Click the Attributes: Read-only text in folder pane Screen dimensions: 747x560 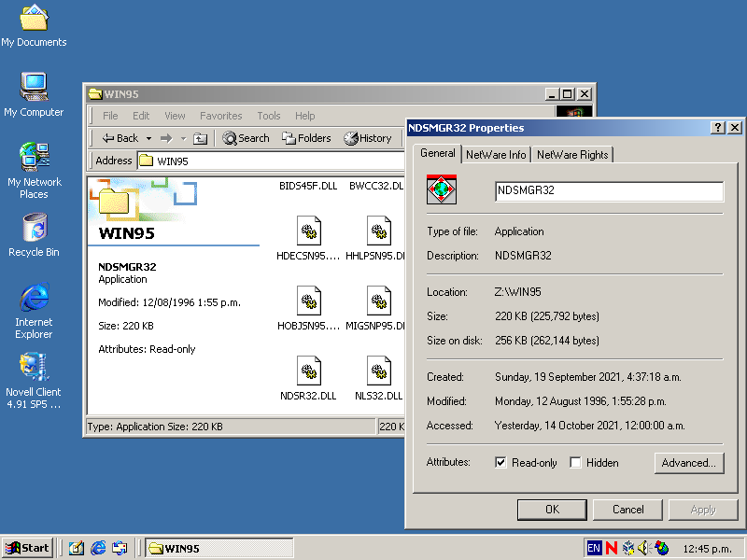click(x=147, y=349)
